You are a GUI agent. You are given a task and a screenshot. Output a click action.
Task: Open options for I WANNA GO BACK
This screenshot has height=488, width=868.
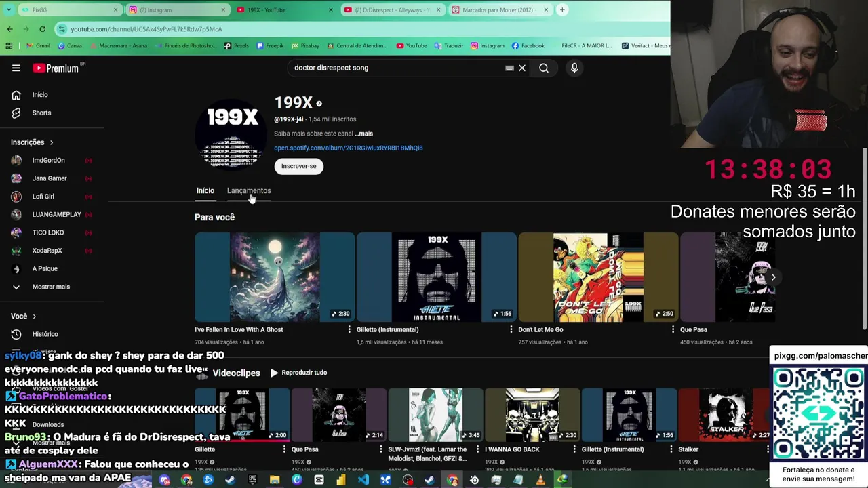[x=574, y=449]
